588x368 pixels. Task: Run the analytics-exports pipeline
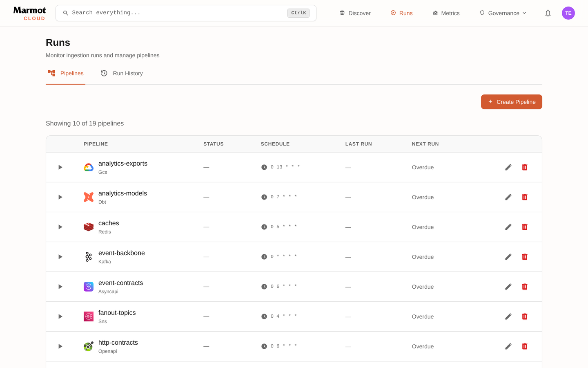(x=60, y=167)
